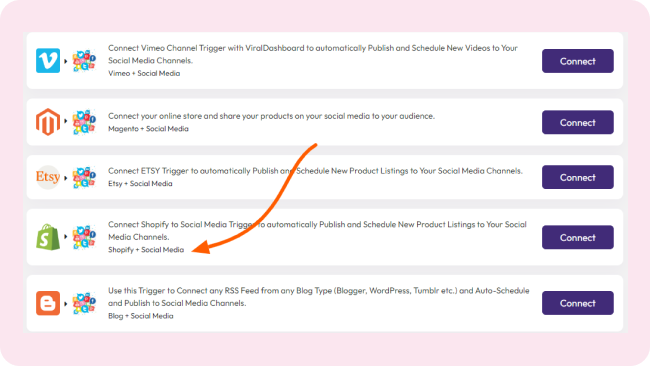Click the Etsy logo icon
Screen dimensions: 650x366
coord(48,177)
